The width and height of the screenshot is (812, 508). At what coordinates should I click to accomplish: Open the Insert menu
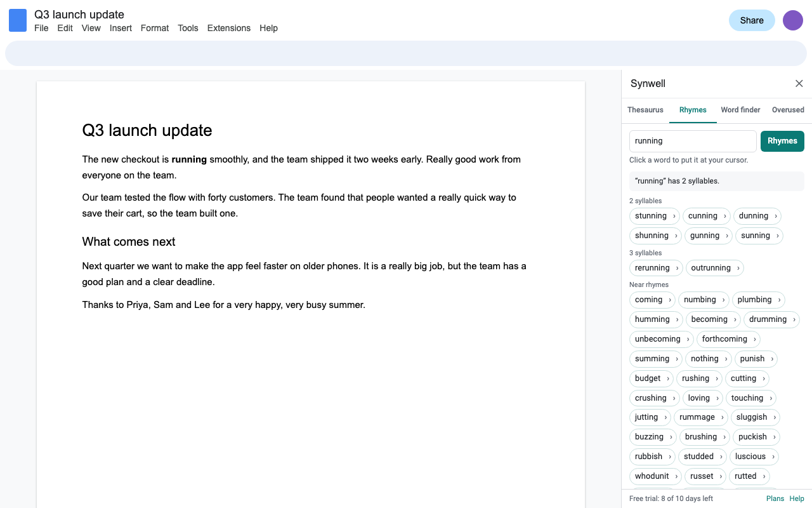(121, 28)
